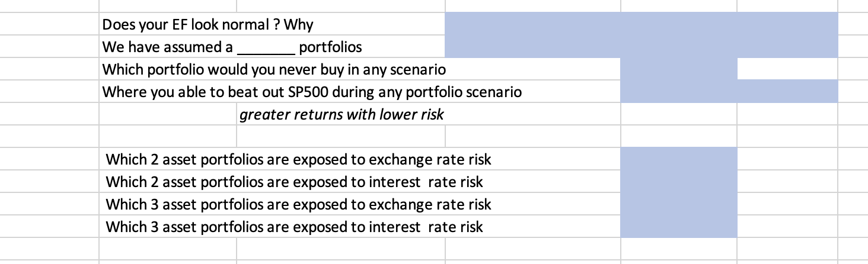Select blue answer cell for 3 asset exchange rate
This screenshot has width=868, height=264.
(679, 204)
